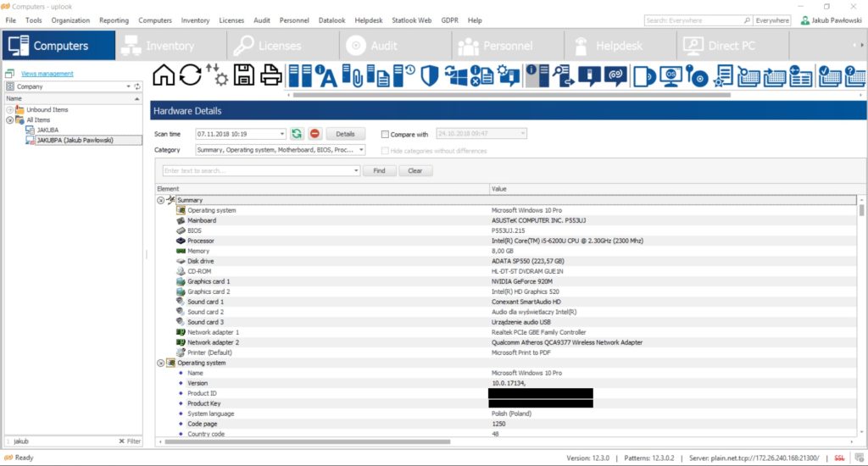Viewport: 868px width, 466px height.
Task: Toggle the Compare with checkbox
Action: tap(385, 134)
